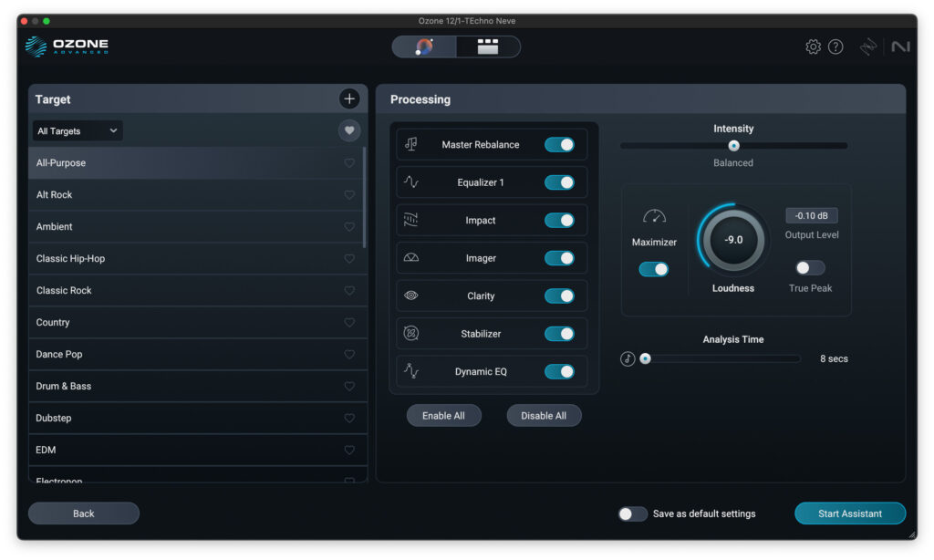Click Disable All modules button
934x560 pixels.
coord(544,415)
